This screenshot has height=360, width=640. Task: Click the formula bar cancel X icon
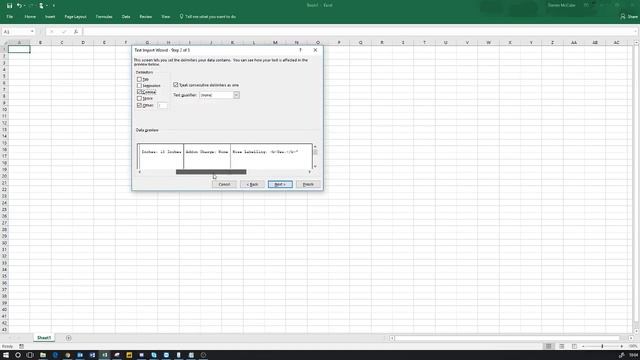coord(52,31)
